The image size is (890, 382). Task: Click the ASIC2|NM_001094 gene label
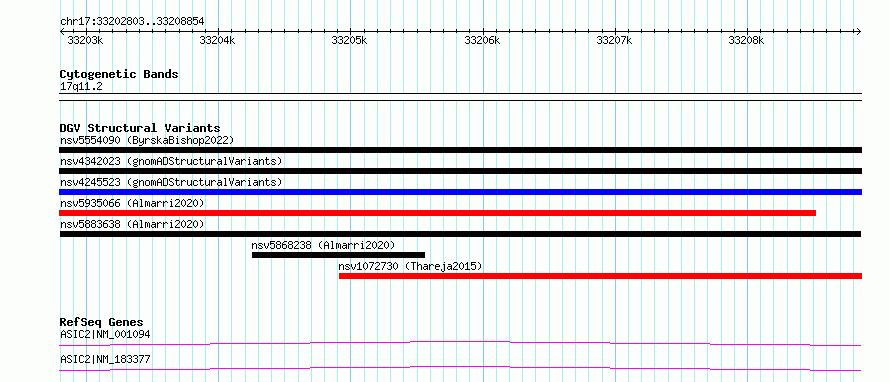click(x=106, y=334)
